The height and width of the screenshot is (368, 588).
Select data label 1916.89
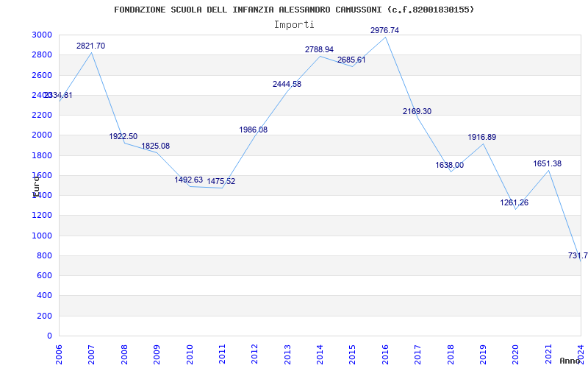[482, 138]
